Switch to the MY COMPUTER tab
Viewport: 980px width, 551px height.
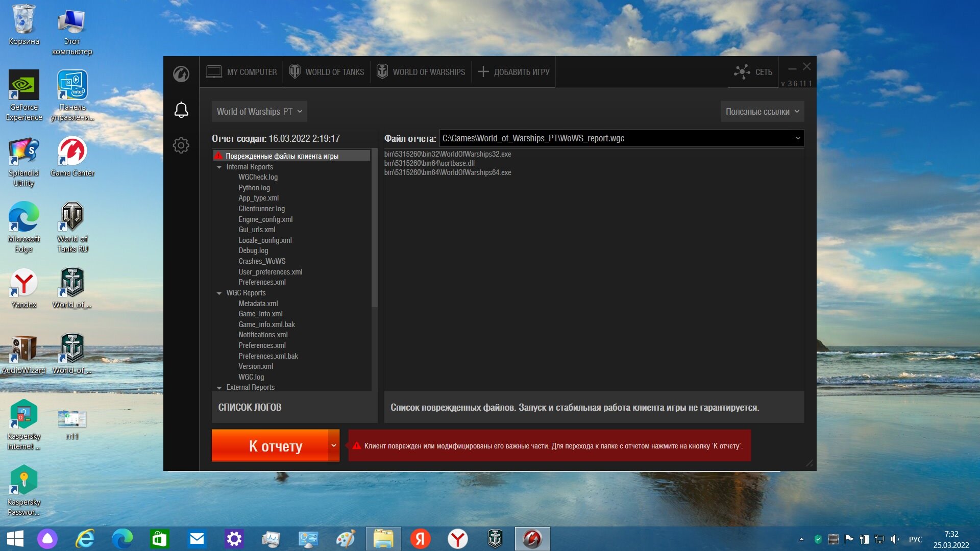(241, 72)
